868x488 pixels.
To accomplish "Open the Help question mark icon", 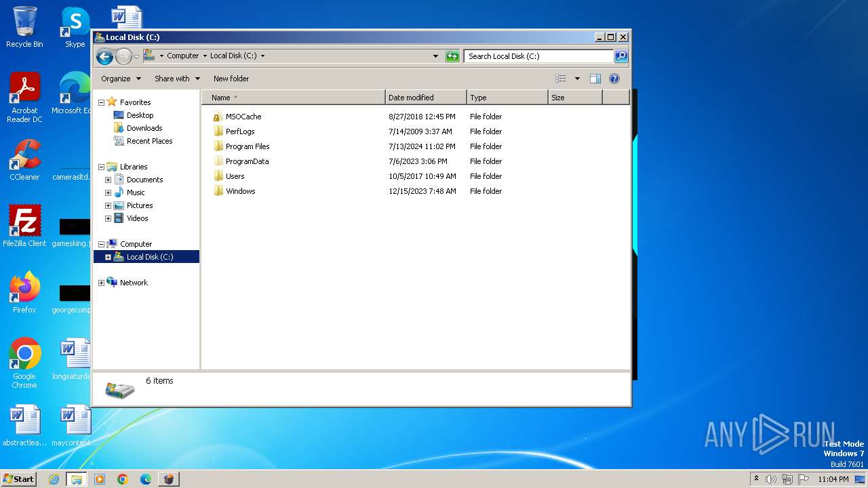I will pos(614,79).
